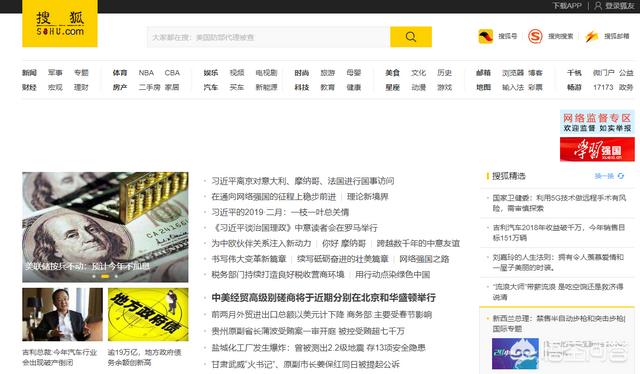Open the dollar bill abacus carousel image
640x374 pixels.
(105, 227)
